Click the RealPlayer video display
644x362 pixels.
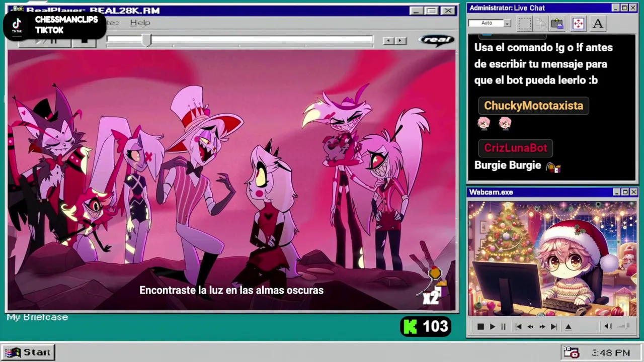(231, 180)
